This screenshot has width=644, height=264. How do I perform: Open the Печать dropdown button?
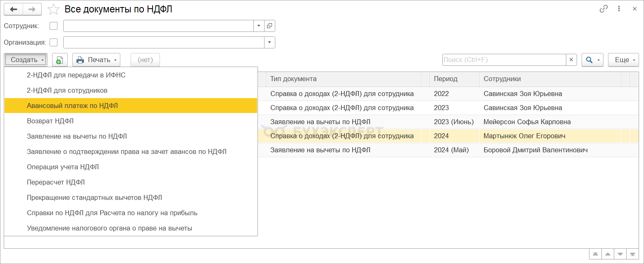(x=96, y=60)
